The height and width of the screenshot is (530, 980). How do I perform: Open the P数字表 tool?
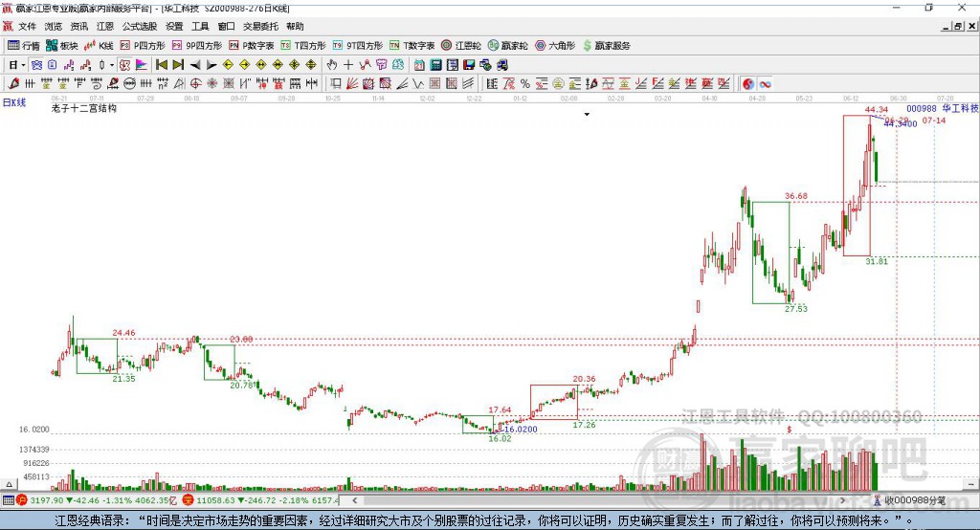252,46
